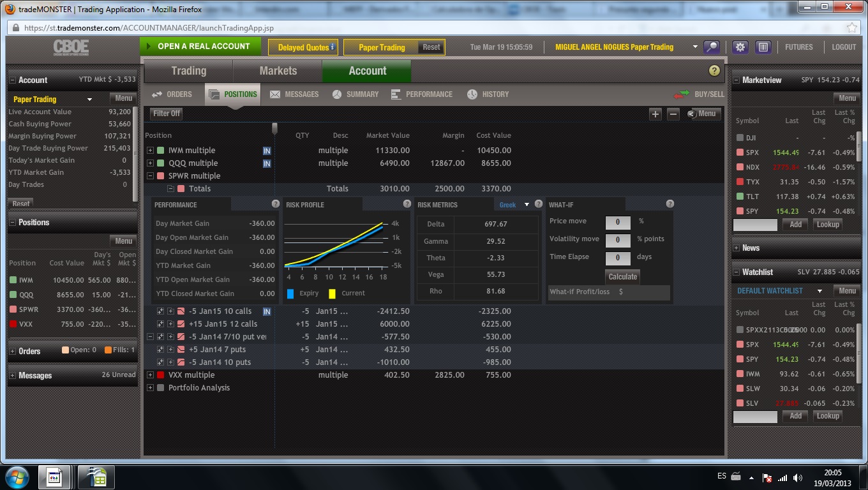
Task: Open the Windows Start menu
Action: click(17, 477)
